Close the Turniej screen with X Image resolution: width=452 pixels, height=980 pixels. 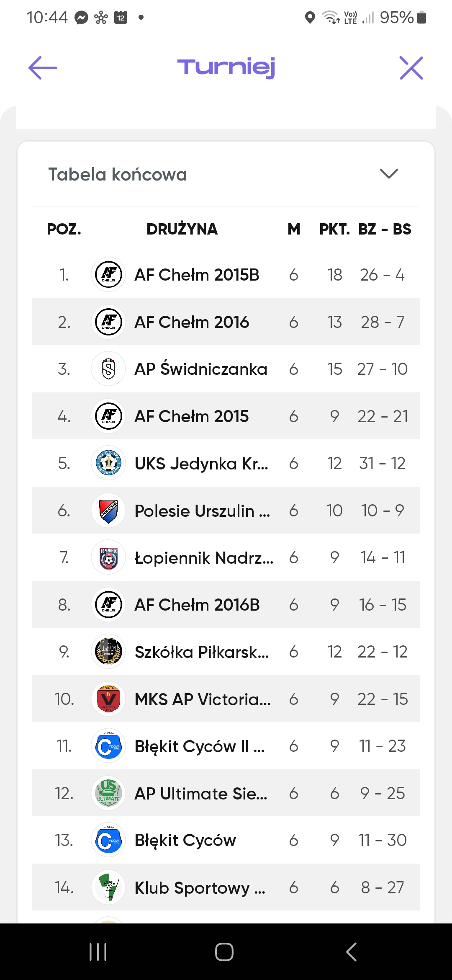411,67
